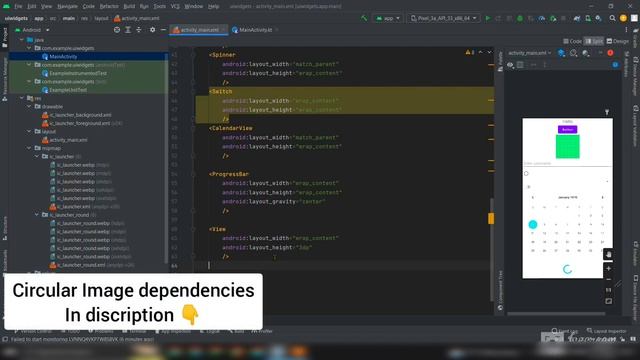Collapse the java folder in project tree
Viewport: 640px width, 360px height.
[22, 40]
